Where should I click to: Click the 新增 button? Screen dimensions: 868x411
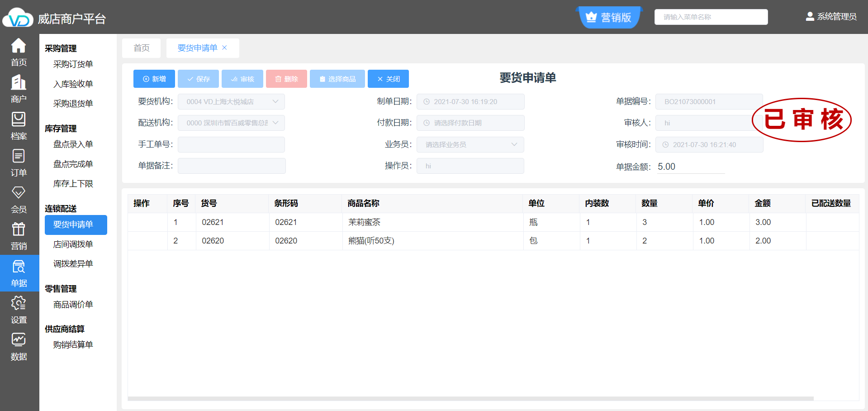point(154,79)
